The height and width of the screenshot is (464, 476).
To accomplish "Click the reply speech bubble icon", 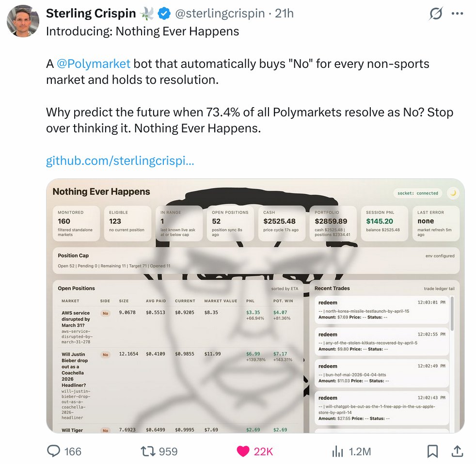I will pyautogui.click(x=54, y=451).
